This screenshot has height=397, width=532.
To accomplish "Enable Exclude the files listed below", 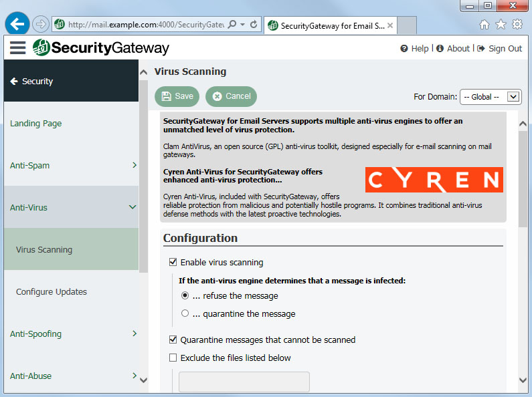I will pyautogui.click(x=173, y=358).
